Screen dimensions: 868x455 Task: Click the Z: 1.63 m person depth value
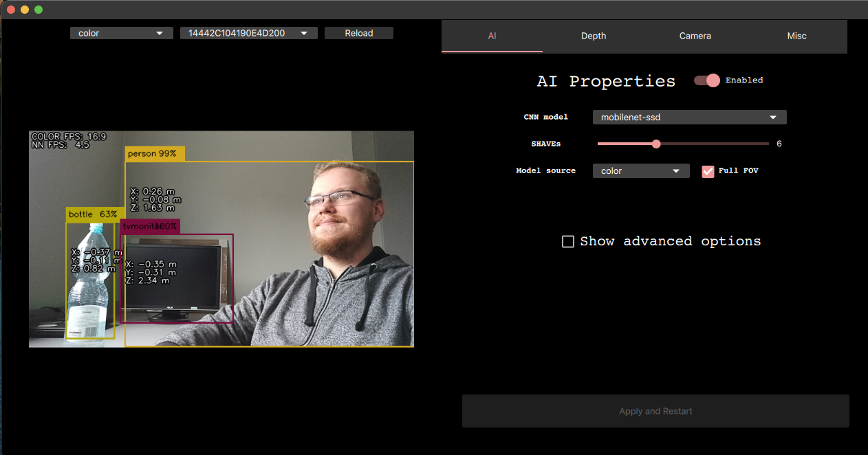pos(152,208)
